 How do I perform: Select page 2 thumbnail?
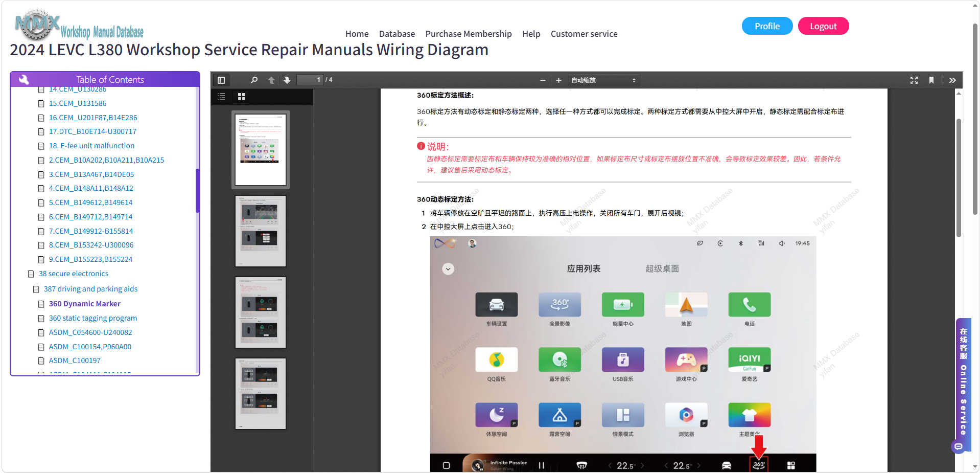coord(261,231)
